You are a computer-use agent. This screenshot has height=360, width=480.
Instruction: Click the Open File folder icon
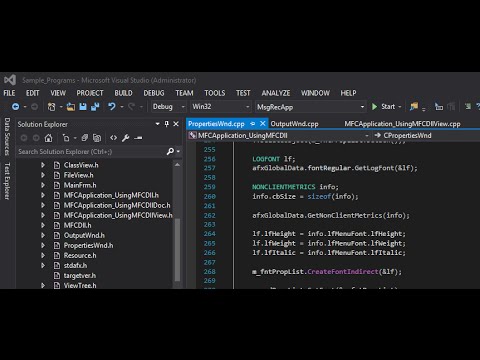click(x=71, y=107)
